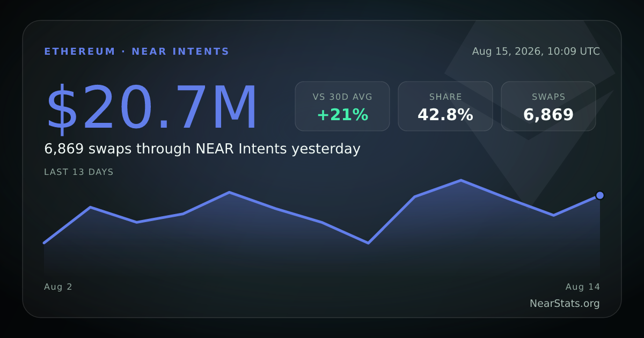644x338 pixels.
Task: Click the large "$20.7M" volume figure
Action: 152,108
